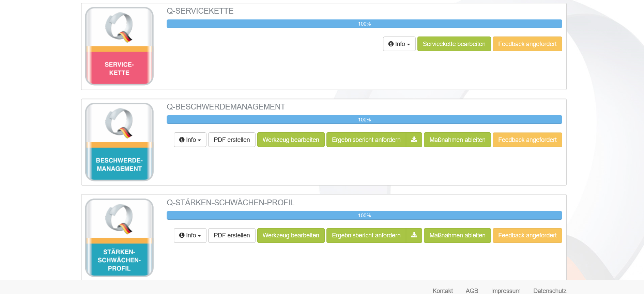Request Ergebnisbericht for Q-Beschwerdemanagement

click(366, 140)
